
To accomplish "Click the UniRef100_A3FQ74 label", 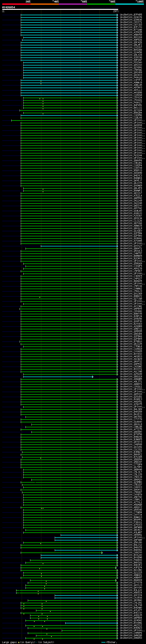I will click(131, 567).
